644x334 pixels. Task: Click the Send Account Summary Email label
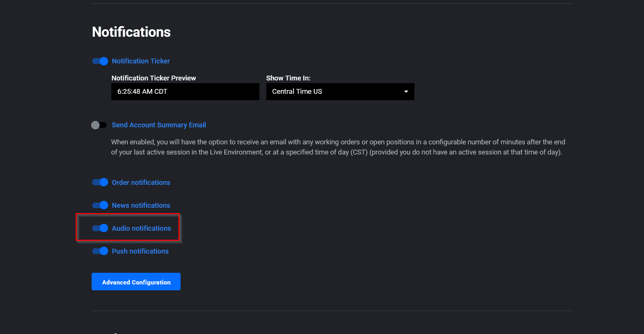point(159,125)
